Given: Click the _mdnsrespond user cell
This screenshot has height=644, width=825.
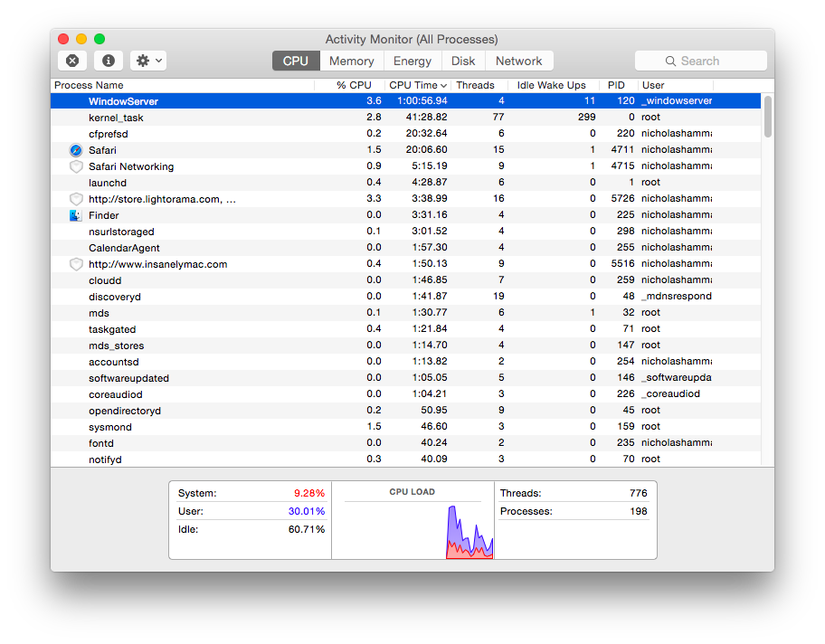Looking at the screenshot, I should pos(677,297).
